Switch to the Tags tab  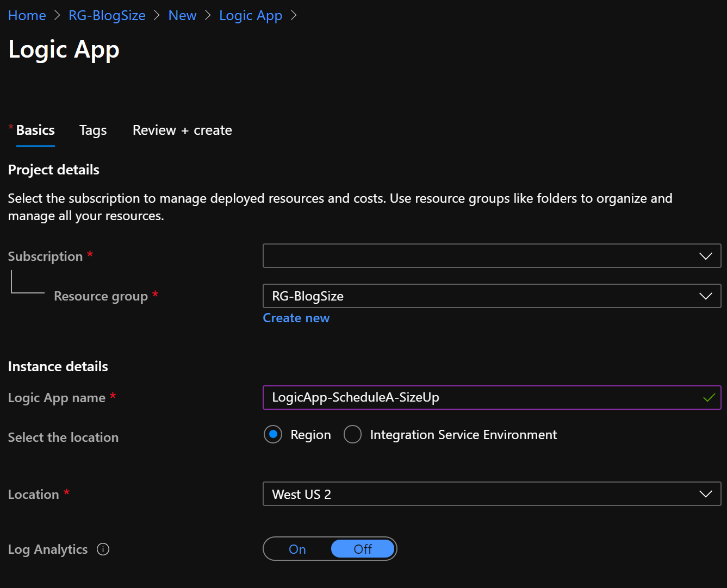(93, 130)
